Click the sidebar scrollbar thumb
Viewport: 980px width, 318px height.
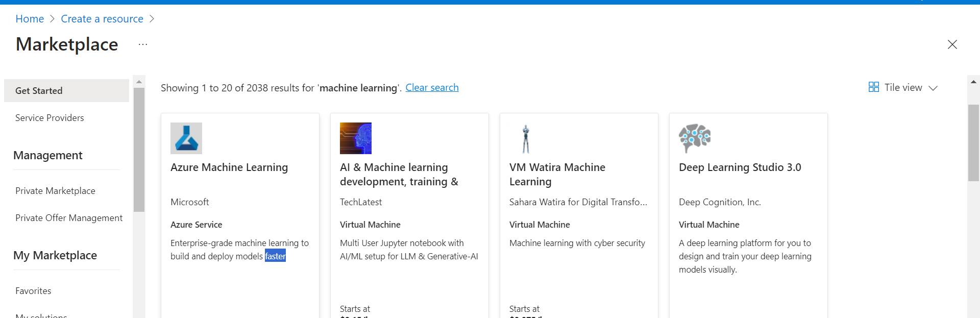(139, 150)
